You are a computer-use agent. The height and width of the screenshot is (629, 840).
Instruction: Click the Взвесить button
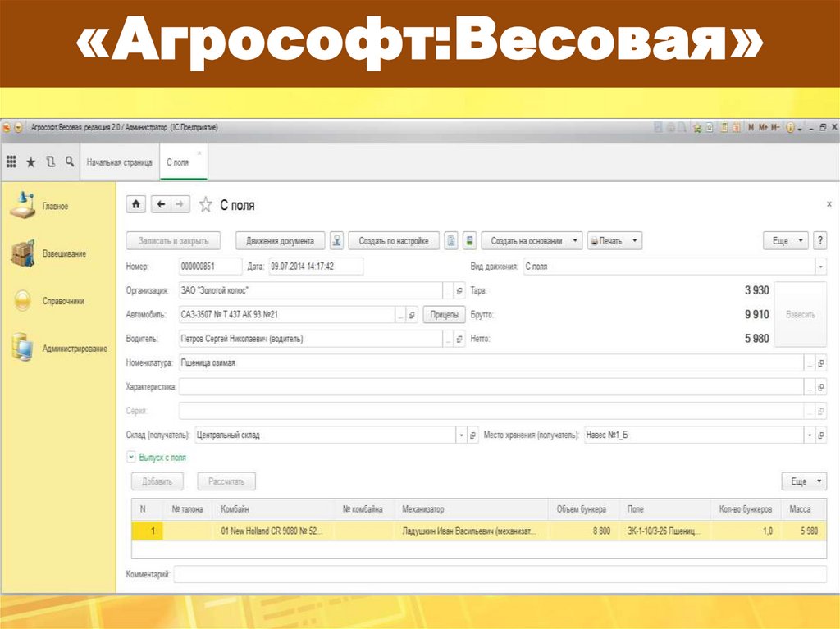coord(801,315)
